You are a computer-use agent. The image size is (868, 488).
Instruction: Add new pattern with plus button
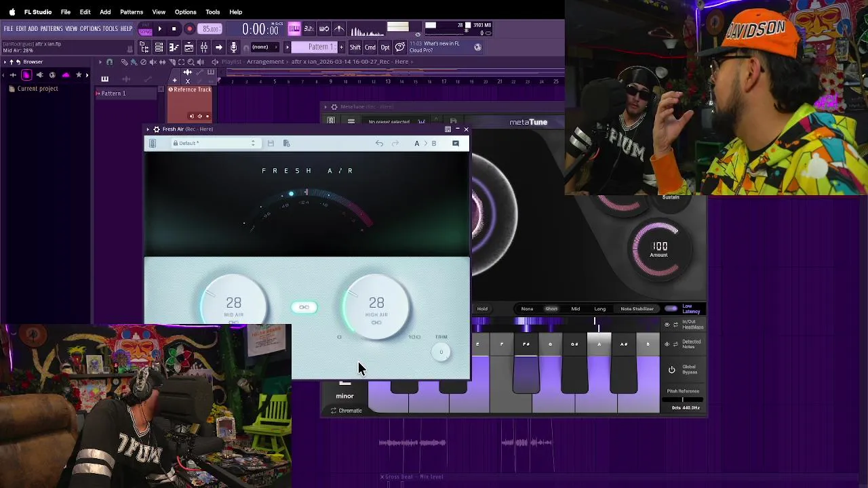pyautogui.click(x=341, y=47)
